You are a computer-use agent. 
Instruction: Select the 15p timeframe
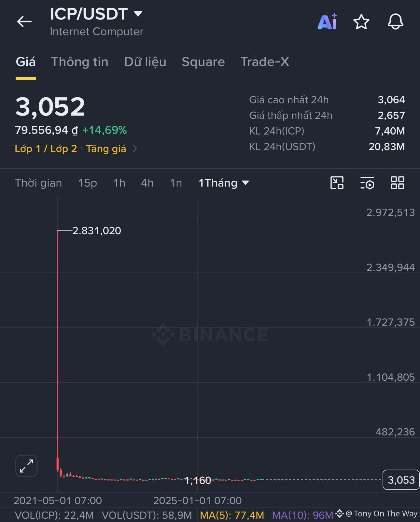click(87, 183)
